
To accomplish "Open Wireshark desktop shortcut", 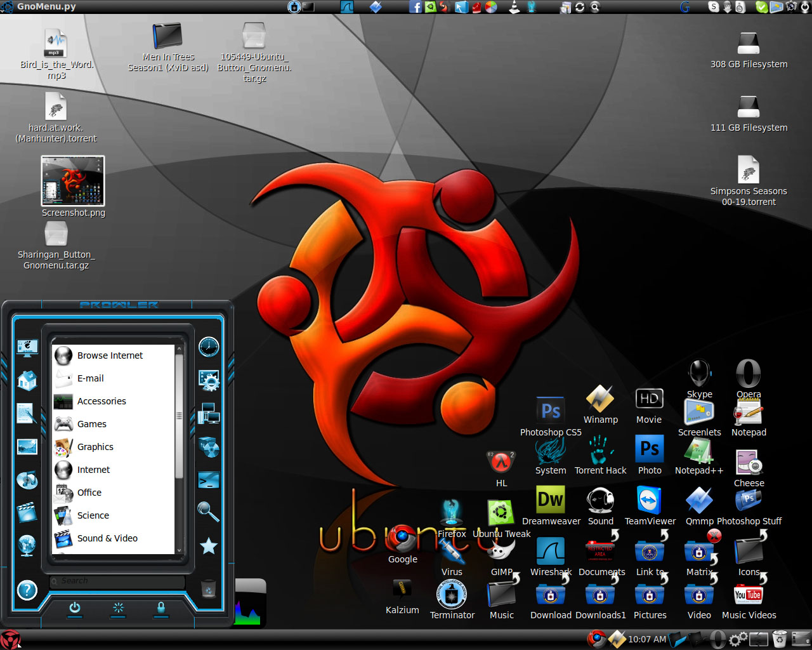I will pos(551,557).
